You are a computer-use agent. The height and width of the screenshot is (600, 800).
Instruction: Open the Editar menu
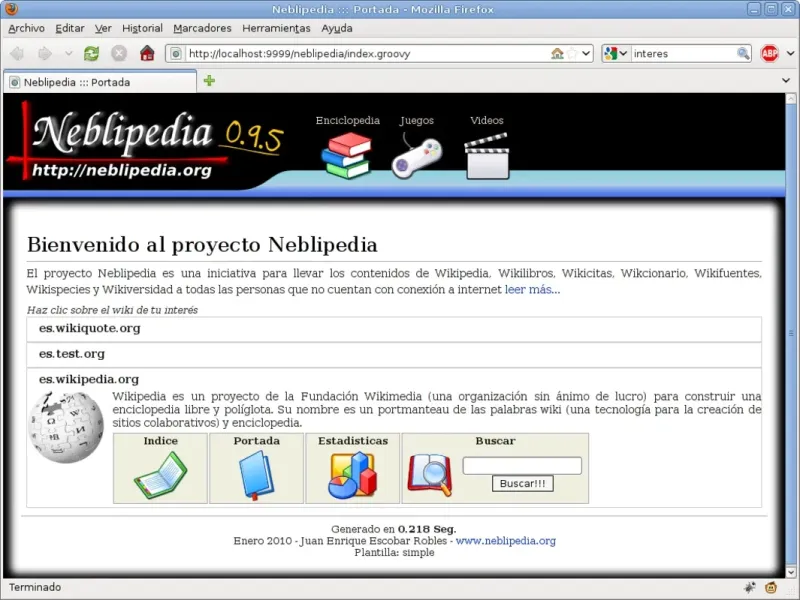[70, 28]
